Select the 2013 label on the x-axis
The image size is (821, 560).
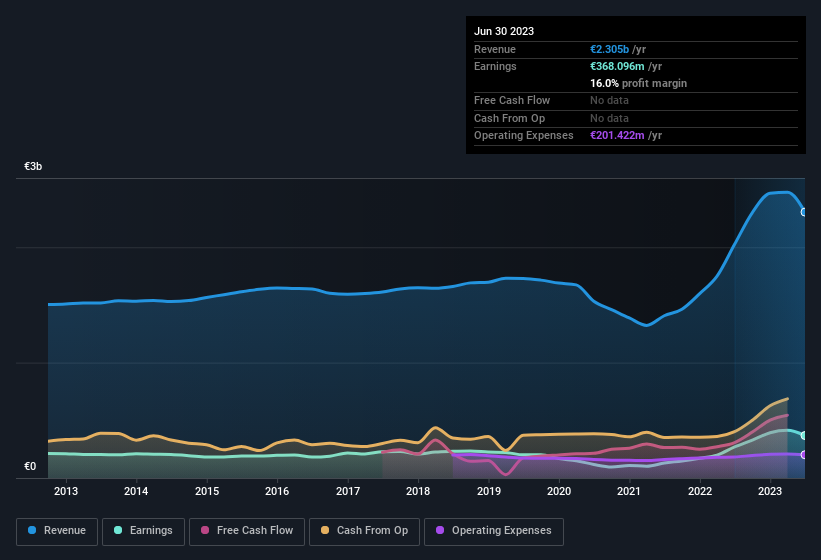coord(66,491)
